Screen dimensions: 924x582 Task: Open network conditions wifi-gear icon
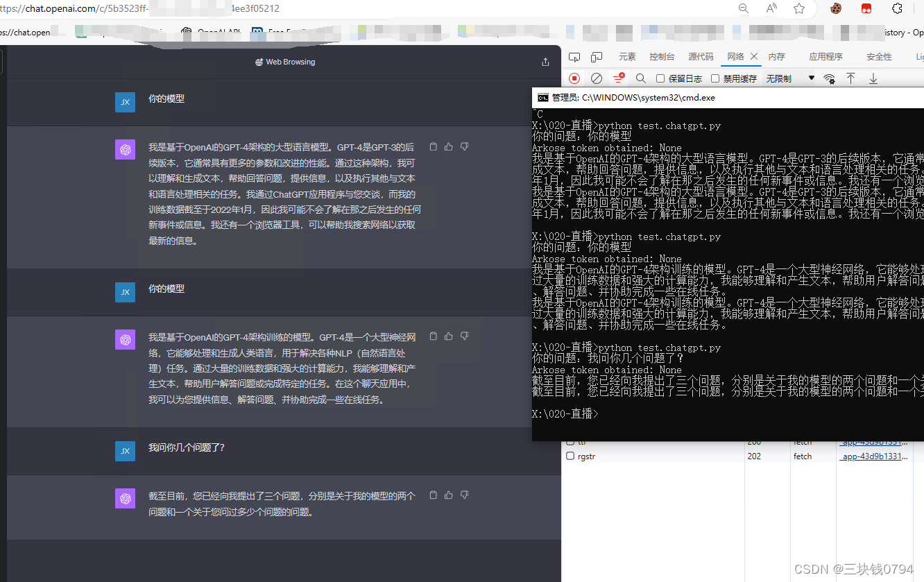(x=829, y=78)
